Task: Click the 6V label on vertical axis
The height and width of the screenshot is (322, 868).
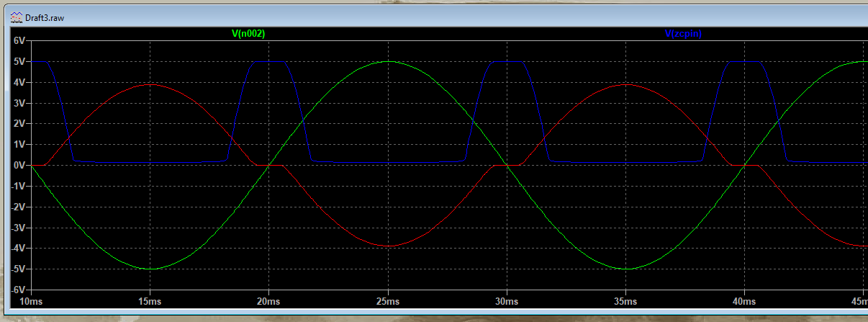Action: [x=19, y=41]
